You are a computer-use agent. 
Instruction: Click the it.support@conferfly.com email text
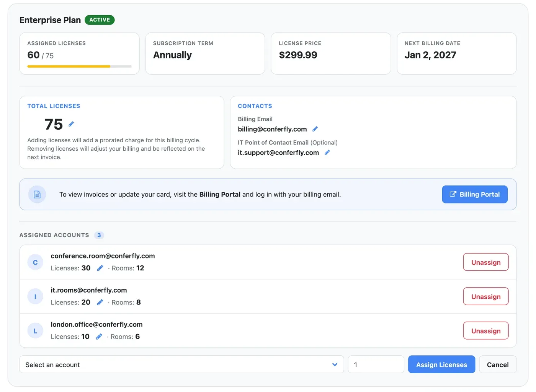pos(278,153)
